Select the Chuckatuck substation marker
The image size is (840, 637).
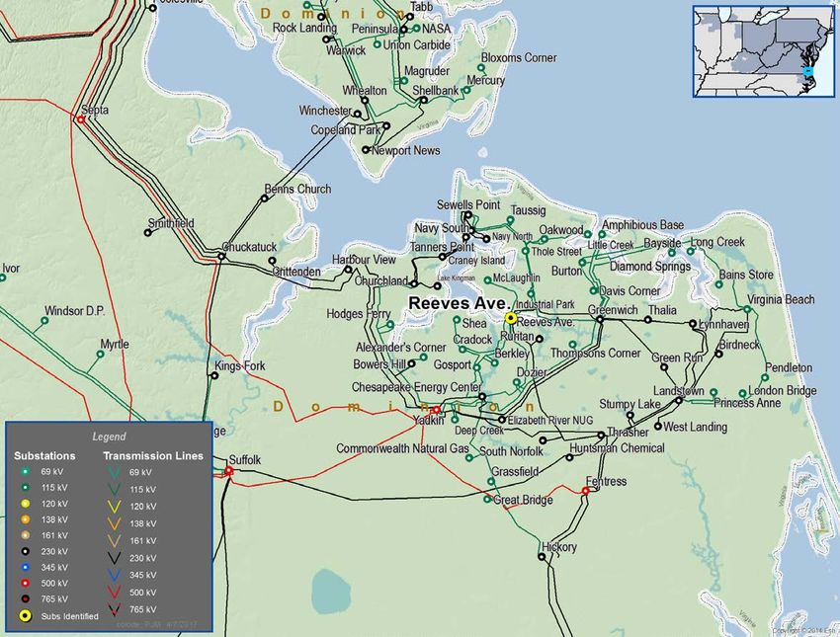click(x=221, y=257)
